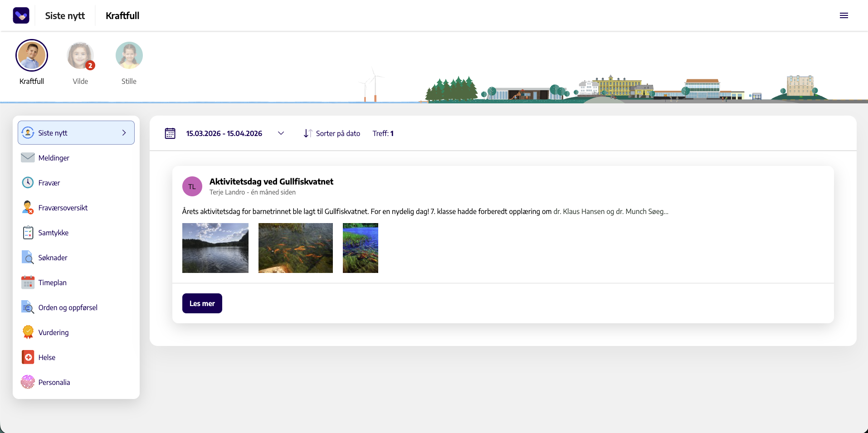Open the lake photo thumbnail
Viewport: 868px width, 433px height.
[215, 248]
